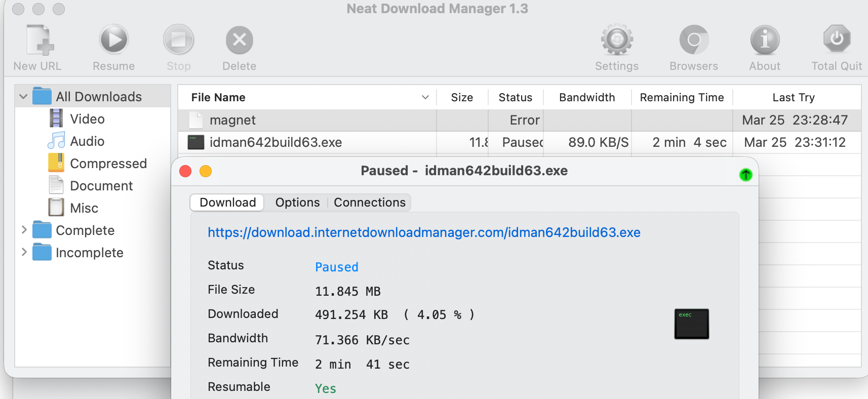The height and width of the screenshot is (399, 868).
Task: Click the 11.845 MB file size value
Action: pos(348,291)
